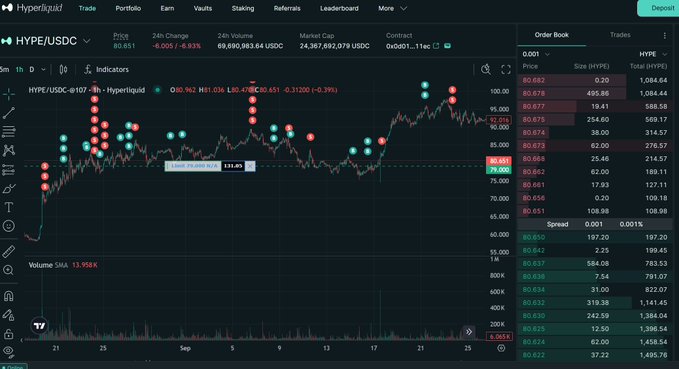Open the HYPE/USDC pair selector
The height and width of the screenshot is (369, 679).
[46, 41]
